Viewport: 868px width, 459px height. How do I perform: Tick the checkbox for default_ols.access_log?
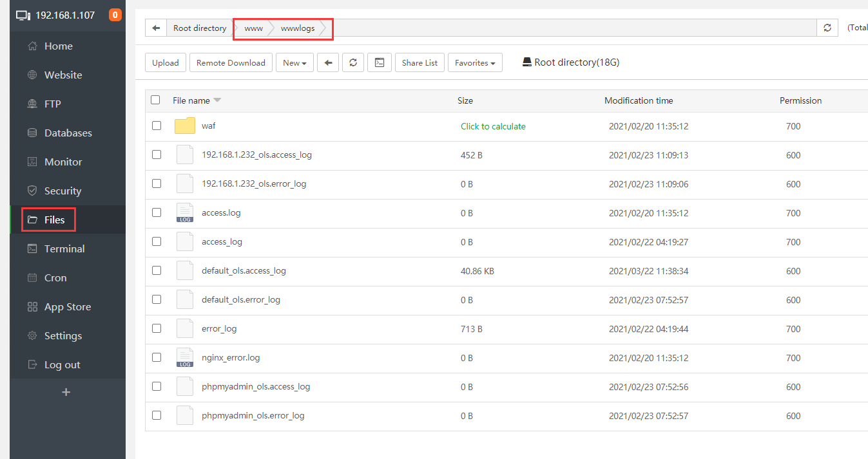pos(156,270)
